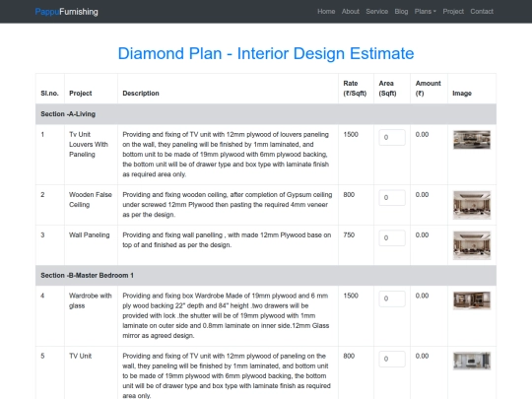Screen dimensions: 532x399
Task: Open the Project page link
Action: [x=453, y=12]
